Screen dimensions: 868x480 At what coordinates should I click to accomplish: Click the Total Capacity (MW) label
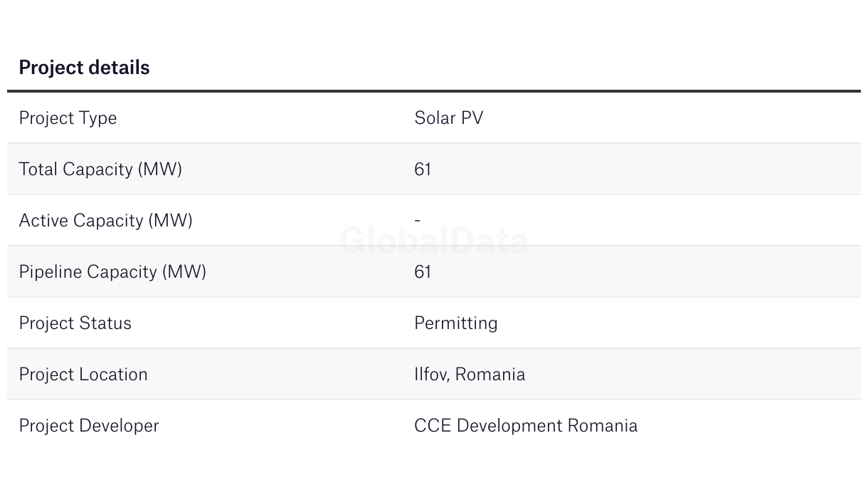click(100, 169)
